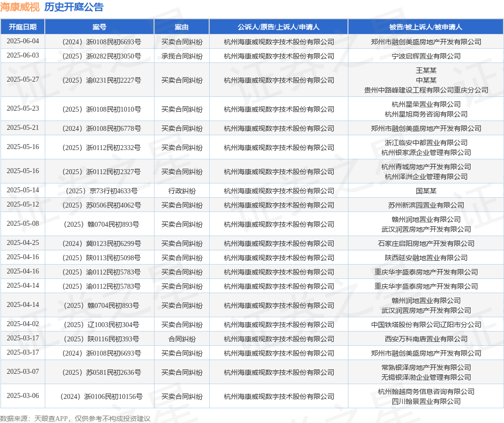Click case number (2025)浙0112民初2332号
This screenshot has width=504, height=423.
click(x=101, y=148)
